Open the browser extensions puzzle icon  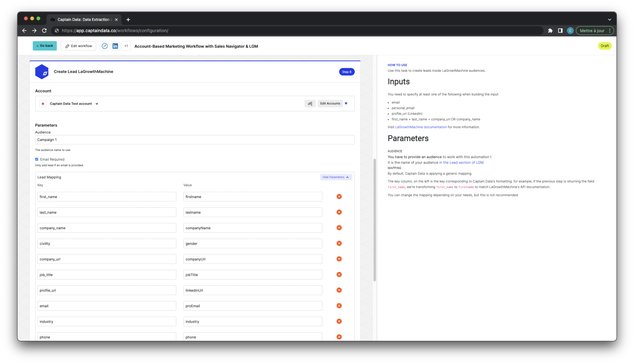pos(550,31)
